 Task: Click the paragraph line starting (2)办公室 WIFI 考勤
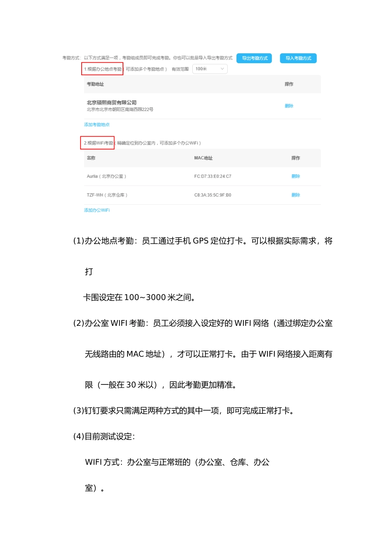pos(203,323)
